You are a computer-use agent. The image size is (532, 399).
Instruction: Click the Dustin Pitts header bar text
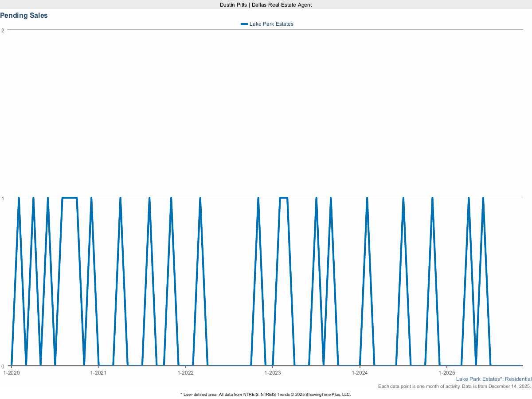(266, 4)
